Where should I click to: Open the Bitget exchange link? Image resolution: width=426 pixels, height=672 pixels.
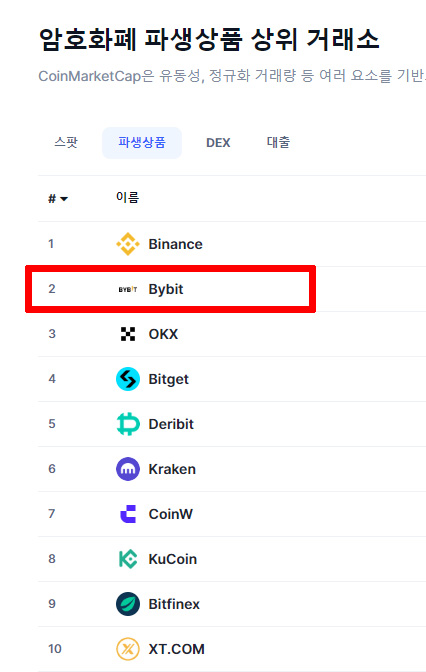click(x=168, y=379)
